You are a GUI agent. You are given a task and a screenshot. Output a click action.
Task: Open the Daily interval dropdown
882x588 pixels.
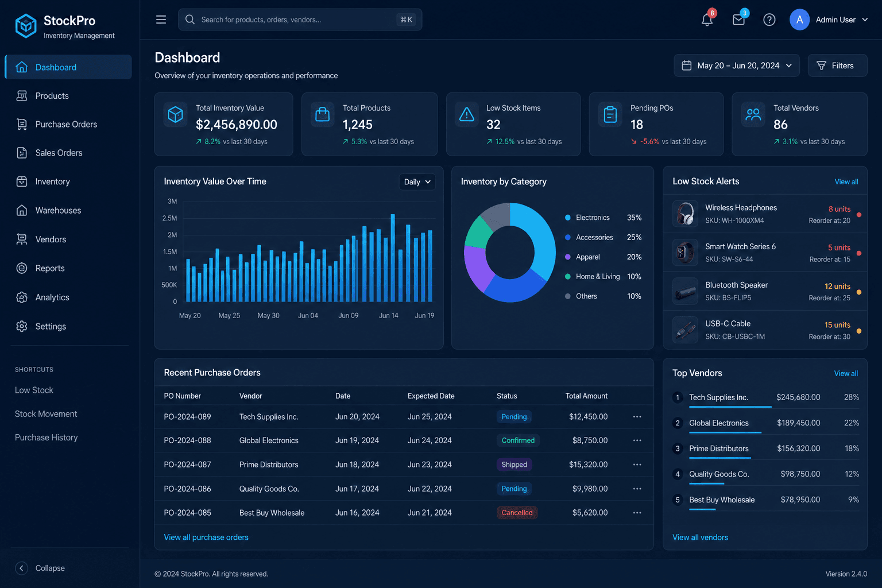tap(417, 182)
